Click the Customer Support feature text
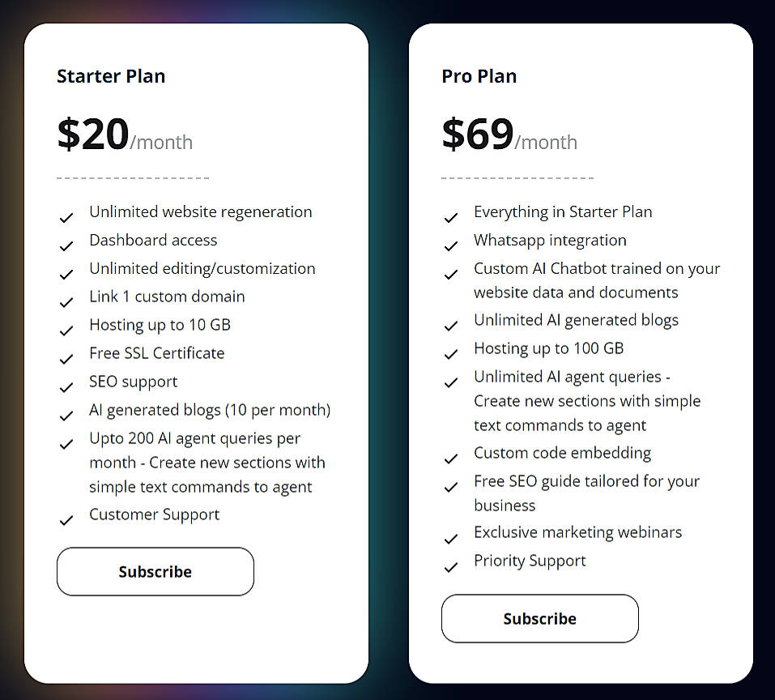 (155, 514)
